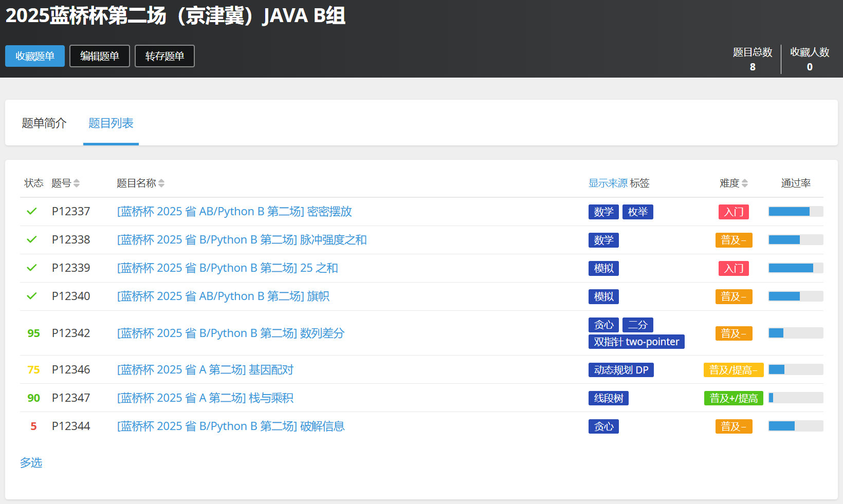Viewport: 843px width, 504px height.
Task: Click the 贪心 tag on P12342 row
Action: coord(603,325)
